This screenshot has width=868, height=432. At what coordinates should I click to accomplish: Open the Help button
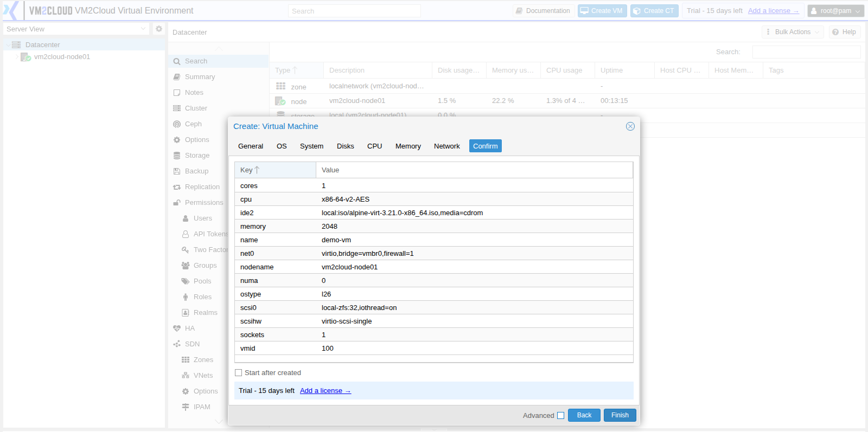845,32
